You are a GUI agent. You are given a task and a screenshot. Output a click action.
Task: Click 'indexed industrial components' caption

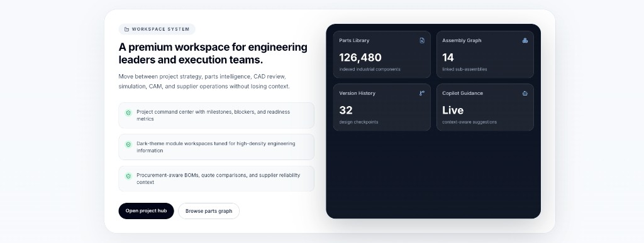370,69
